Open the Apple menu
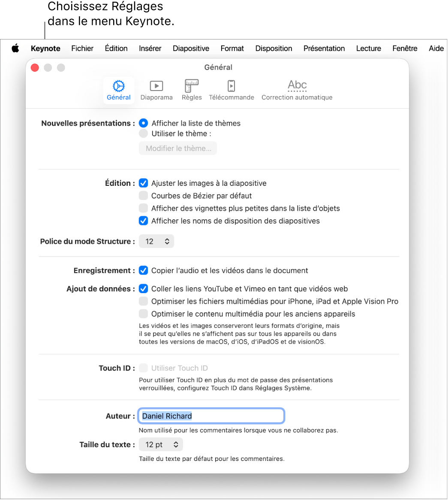Image resolution: width=448 pixels, height=500 pixels. [x=15, y=48]
